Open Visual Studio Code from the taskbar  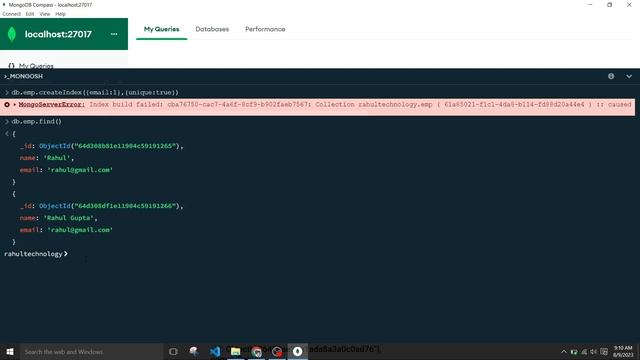pyautogui.click(x=215, y=351)
